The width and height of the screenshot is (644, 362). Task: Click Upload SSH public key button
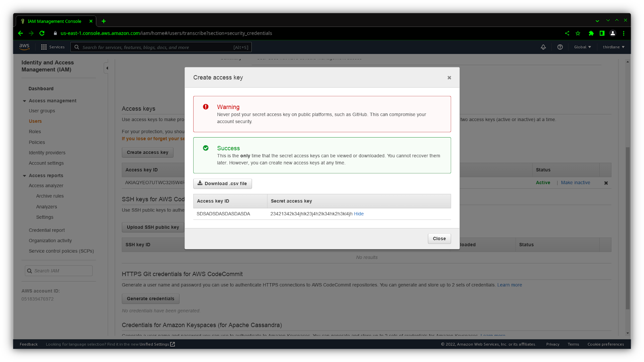click(x=153, y=227)
